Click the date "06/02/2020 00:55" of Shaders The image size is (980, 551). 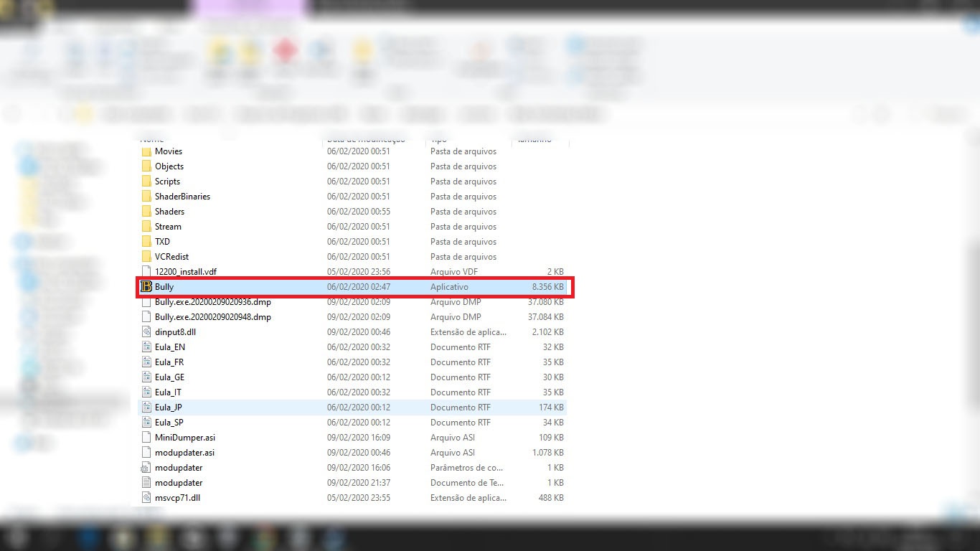pyautogui.click(x=359, y=212)
